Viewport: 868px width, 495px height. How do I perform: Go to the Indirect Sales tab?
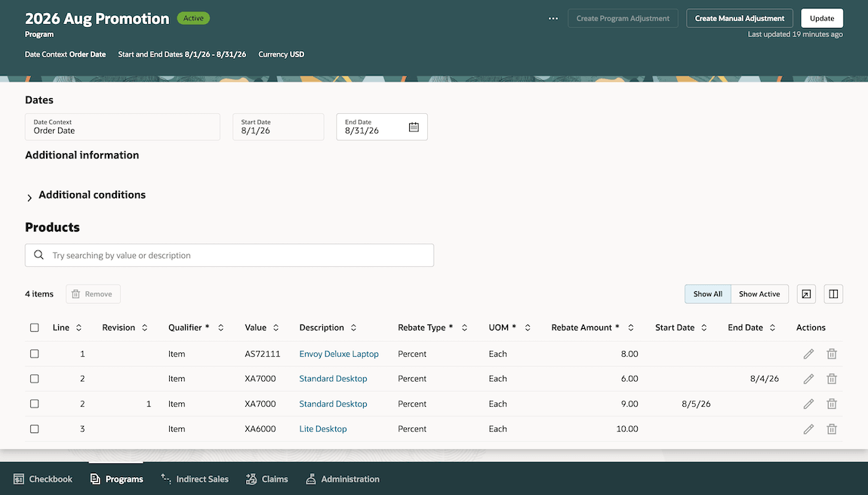click(x=194, y=479)
